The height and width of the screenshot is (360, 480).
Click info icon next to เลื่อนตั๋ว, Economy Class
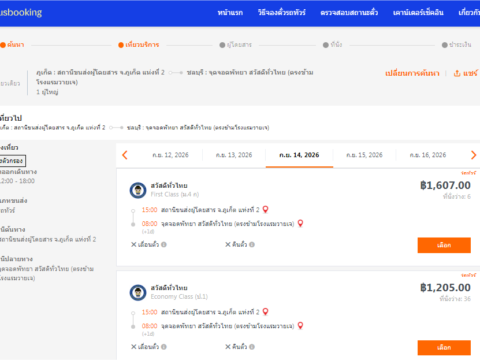[164, 347]
